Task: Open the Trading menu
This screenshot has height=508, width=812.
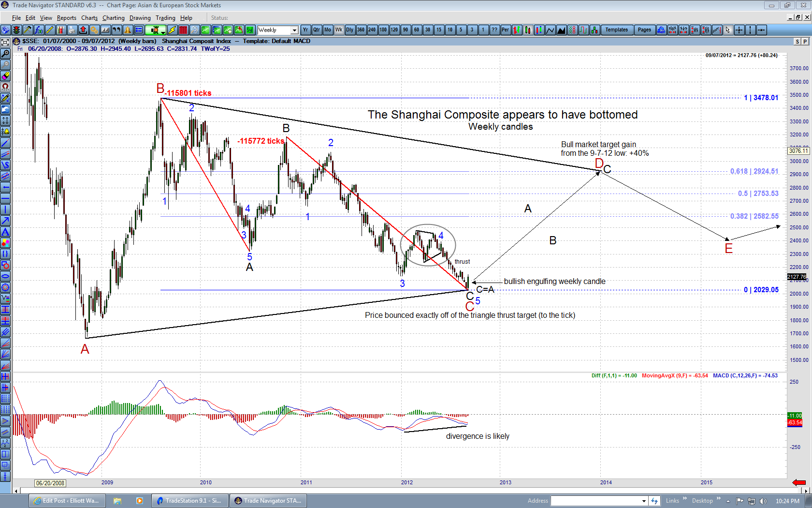Action: [165, 18]
